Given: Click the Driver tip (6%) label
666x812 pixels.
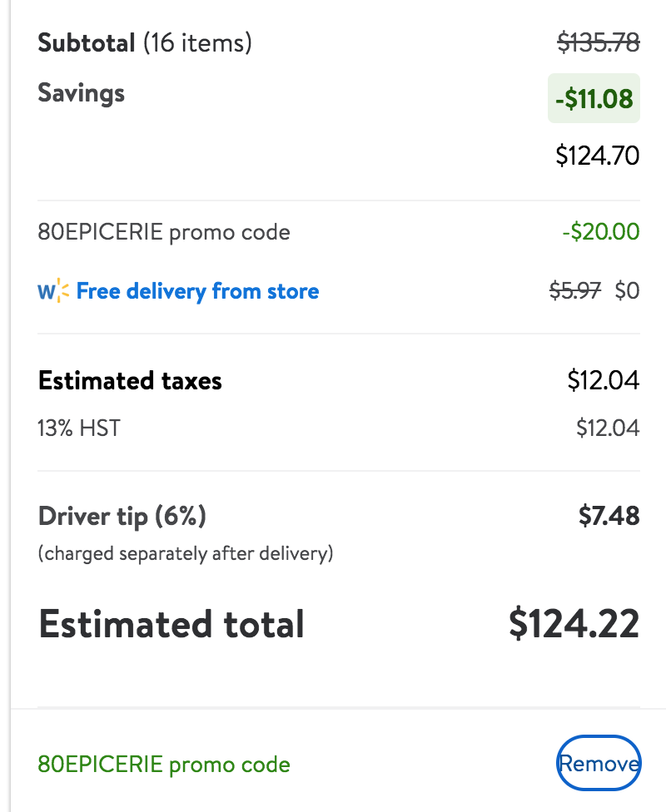Looking at the screenshot, I should pyautogui.click(x=122, y=517).
